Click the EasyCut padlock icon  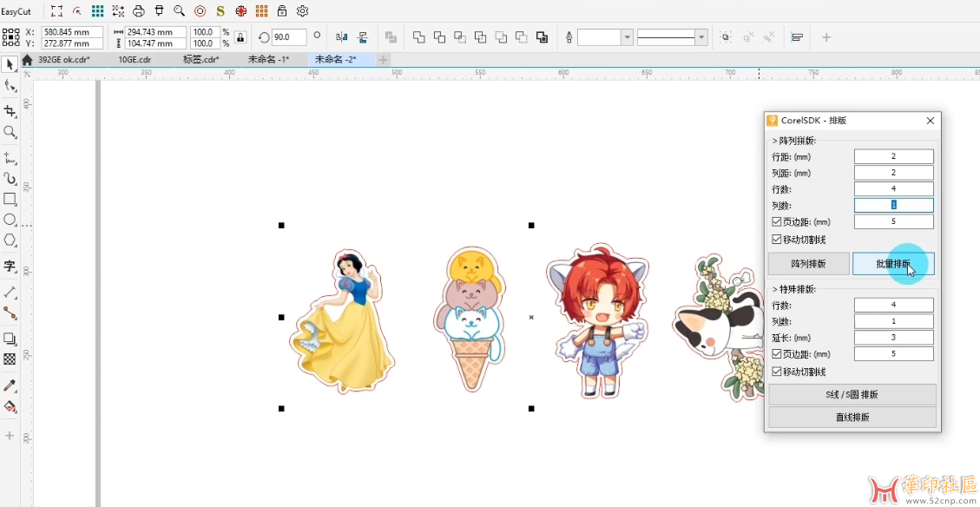282,10
